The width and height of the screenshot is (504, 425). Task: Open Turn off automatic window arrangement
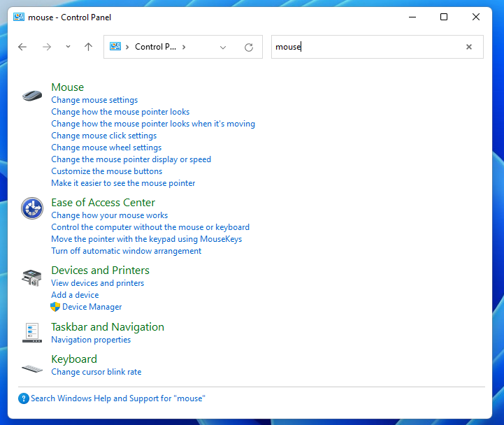(x=127, y=251)
